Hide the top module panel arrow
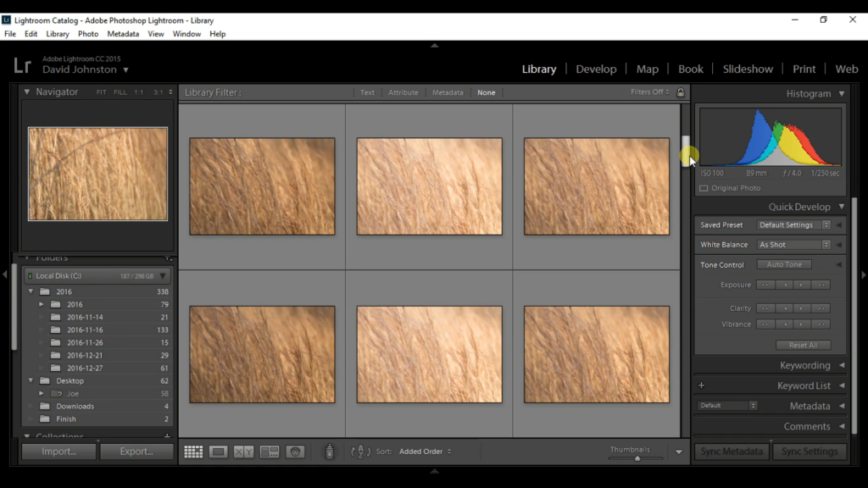The image size is (868, 488). click(x=435, y=46)
